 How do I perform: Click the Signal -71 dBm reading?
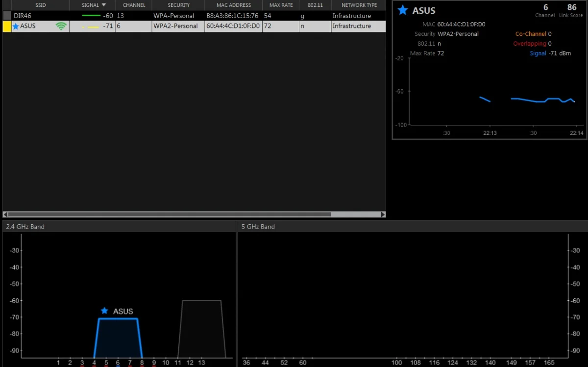click(550, 53)
